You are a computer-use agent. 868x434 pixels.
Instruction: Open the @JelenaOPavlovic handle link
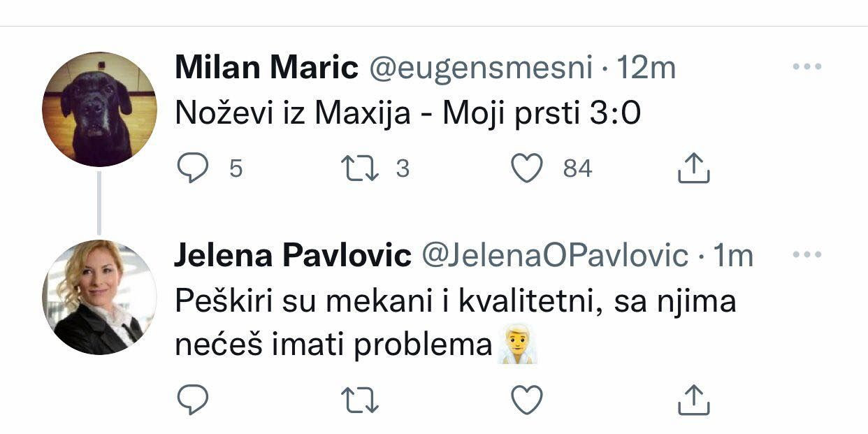[x=554, y=257]
